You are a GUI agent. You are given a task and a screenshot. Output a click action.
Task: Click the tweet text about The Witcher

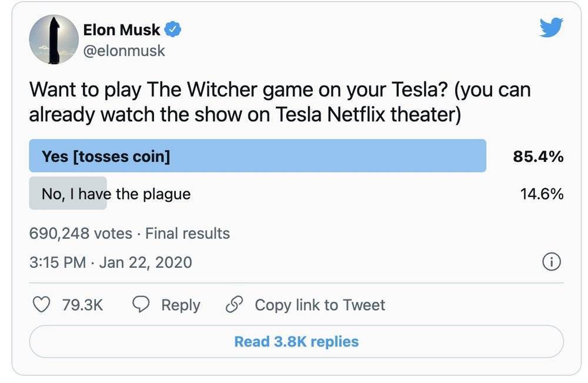[279, 102]
